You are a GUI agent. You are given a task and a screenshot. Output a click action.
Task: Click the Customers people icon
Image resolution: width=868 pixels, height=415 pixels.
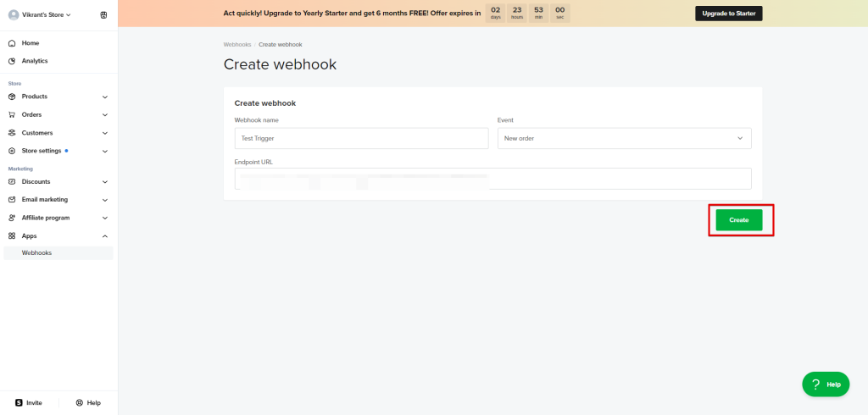12,133
